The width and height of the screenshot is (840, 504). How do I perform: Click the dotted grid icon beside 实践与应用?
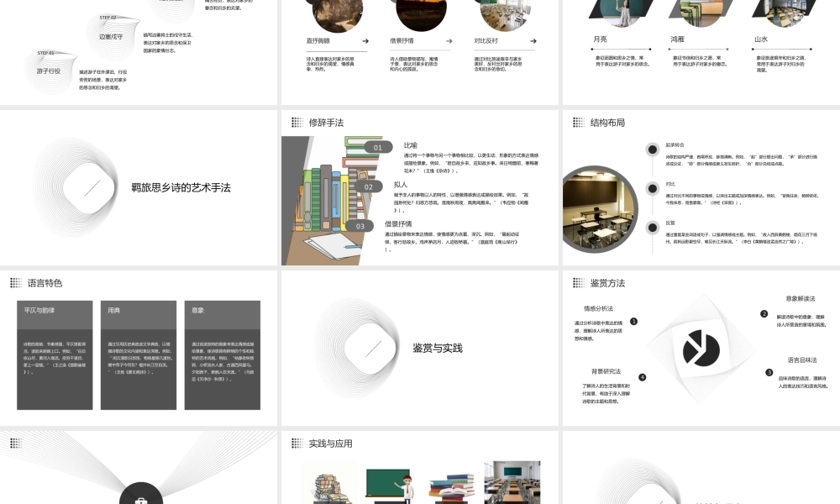point(297,443)
